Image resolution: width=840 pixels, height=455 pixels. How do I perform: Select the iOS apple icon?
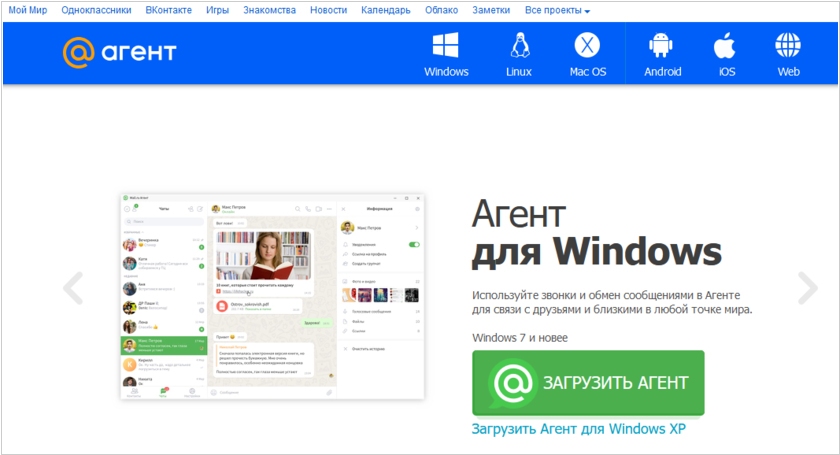point(725,45)
